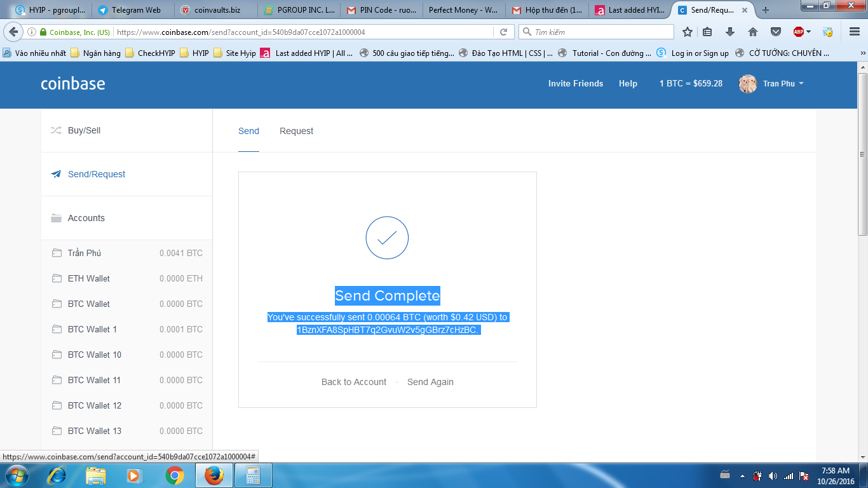Switch to PGROUP INC. browser tab
This screenshot has width=868, height=488.
point(299,10)
